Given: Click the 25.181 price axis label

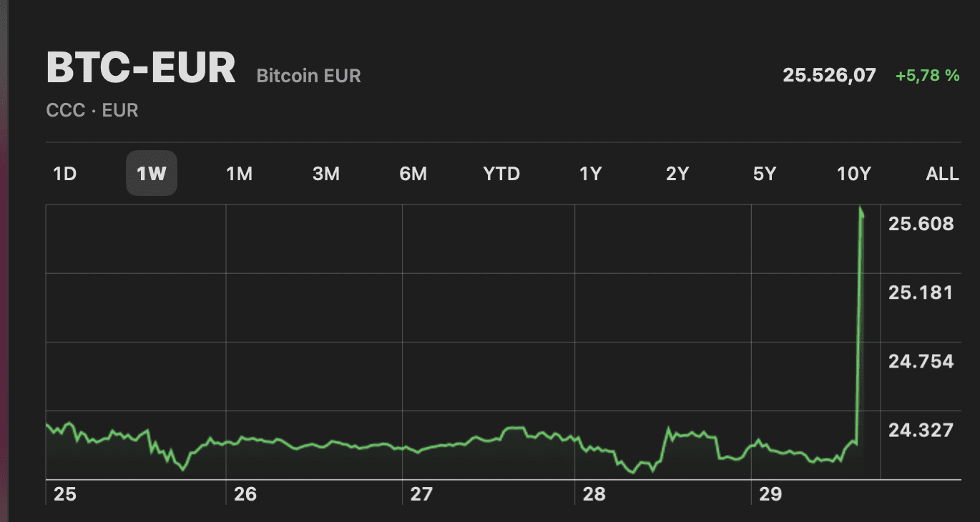Looking at the screenshot, I should [921, 292].
